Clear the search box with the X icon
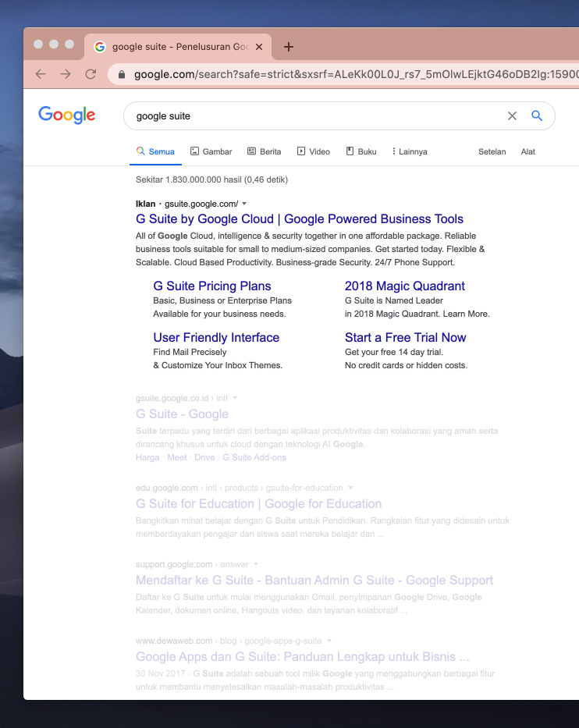Viewport: 579px width, 728px height. (x=512, y=116)
